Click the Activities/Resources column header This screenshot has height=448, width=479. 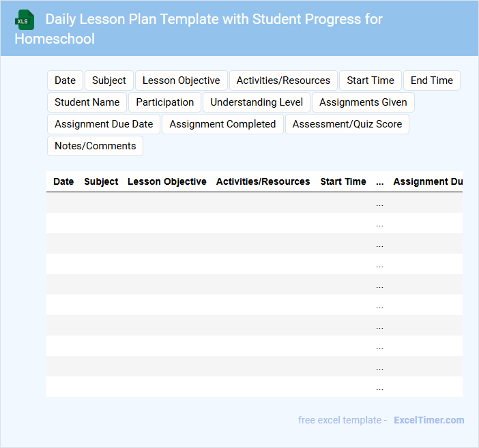click(263, 182)
